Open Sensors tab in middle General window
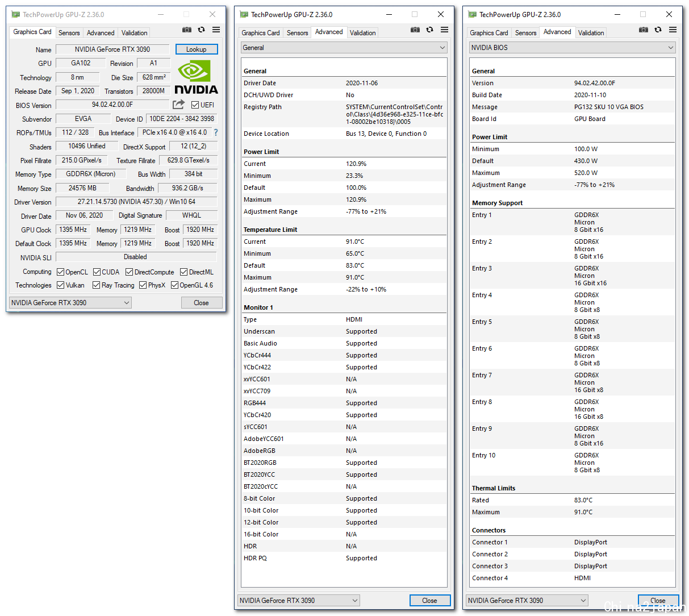Image resolution: width=689 pixels, height=616 pixels. click(x=298, y=33)
